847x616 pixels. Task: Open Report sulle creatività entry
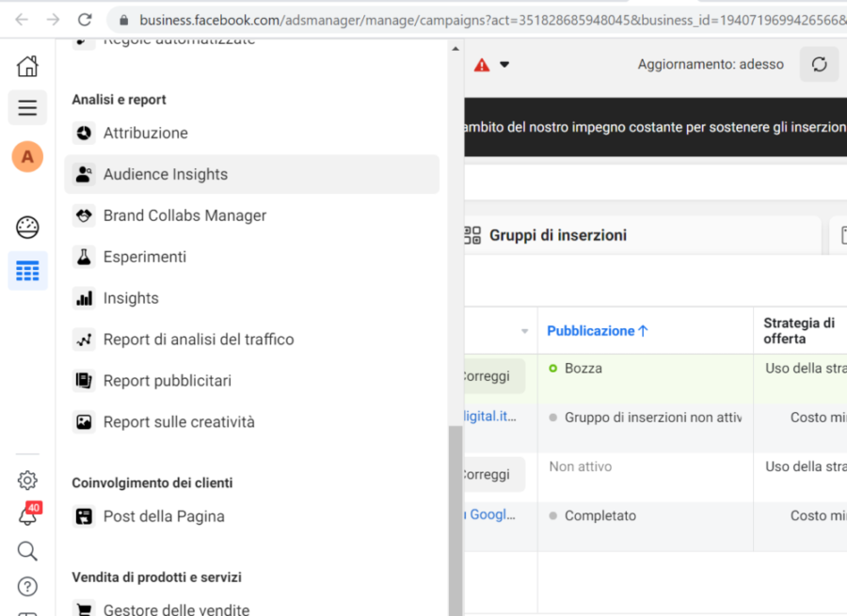click(x=251, y=421)
